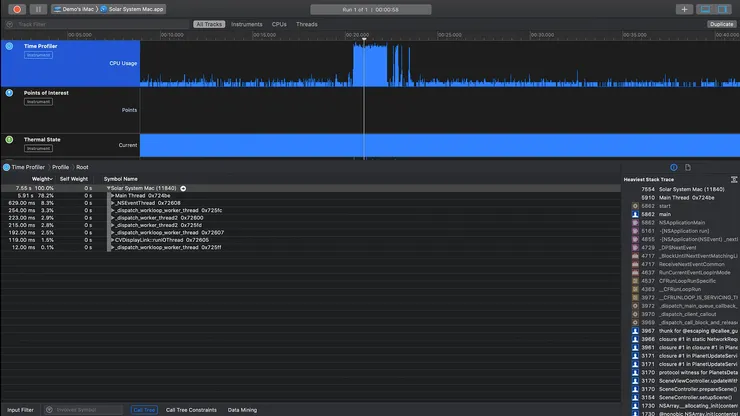Open the extended detail info icon

point(673,167)
